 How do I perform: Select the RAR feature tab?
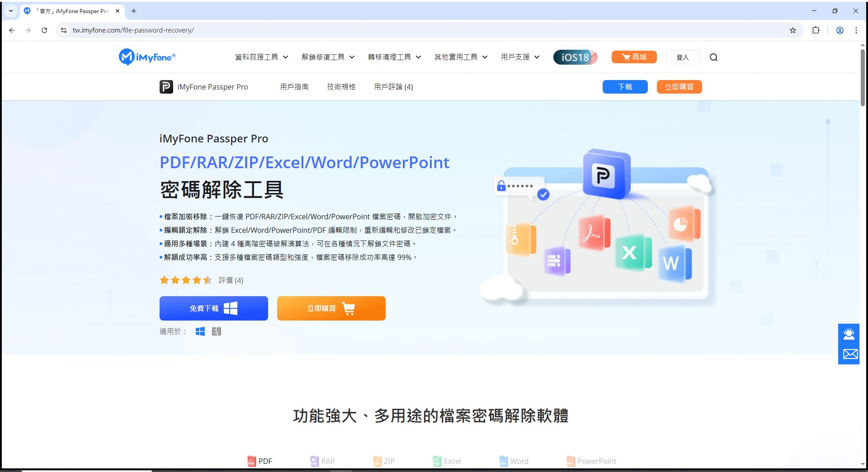click(x=322, y=461)
